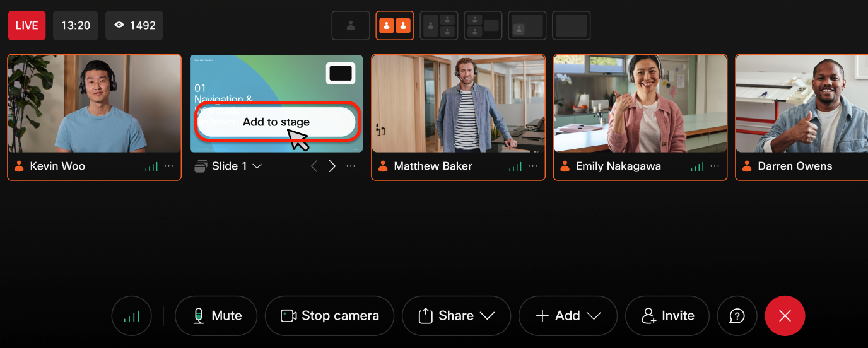Click the slides stack icon
Viewport: 868px width, 348px height.
[x=201, y=166]
